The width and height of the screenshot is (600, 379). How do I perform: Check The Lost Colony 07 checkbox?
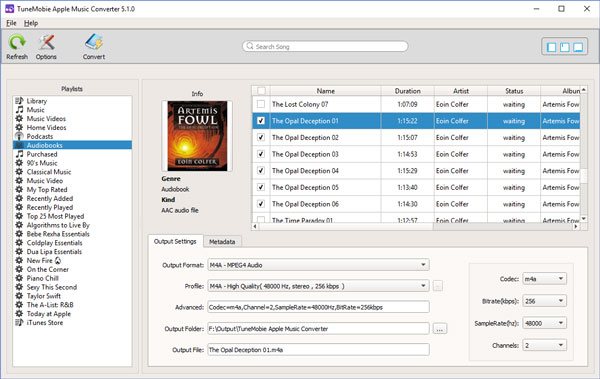pyautogui.click(x=261, y=104)
